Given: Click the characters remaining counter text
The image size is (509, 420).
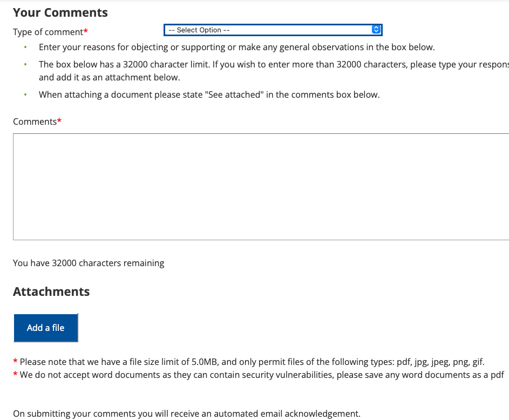Looking at the screenshot, I should [x=89, y=263].
